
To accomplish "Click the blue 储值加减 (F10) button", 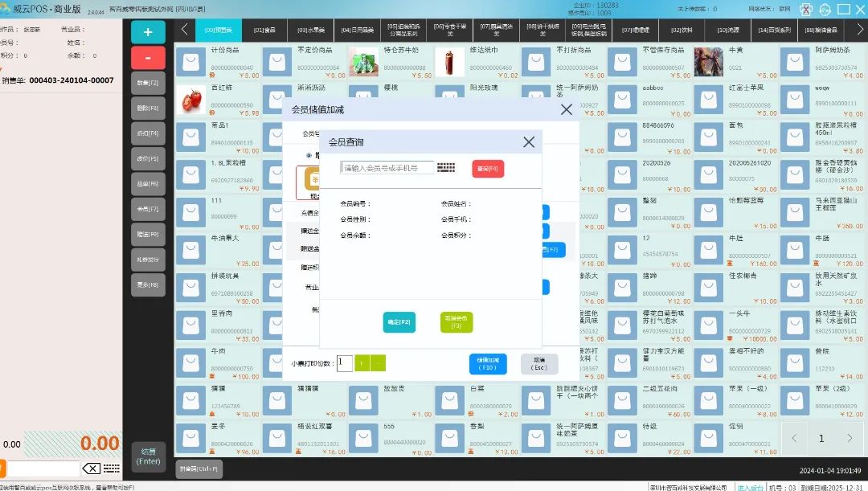I will coord(488,364).
